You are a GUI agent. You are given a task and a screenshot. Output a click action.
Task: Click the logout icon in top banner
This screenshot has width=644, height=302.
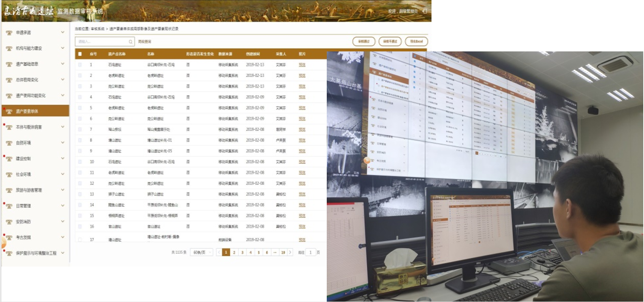click(425, 11)
